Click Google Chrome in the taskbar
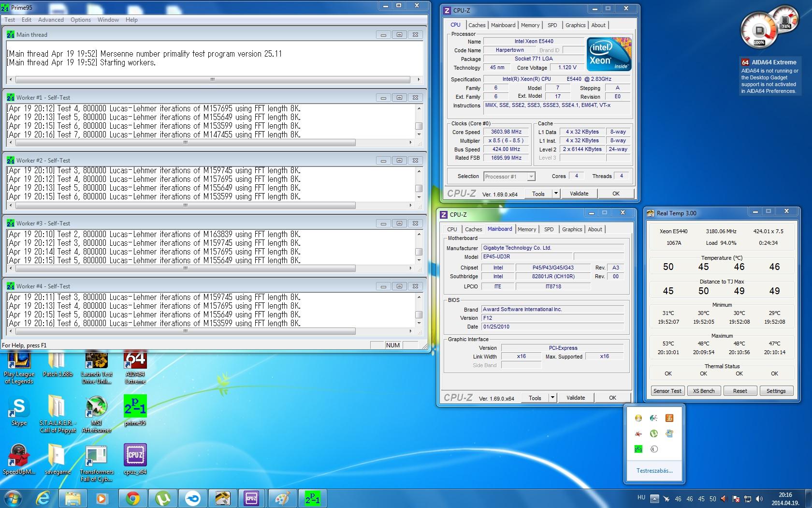Image resolution: width=812 pixels, height=508 pixels. pyautogui.click(x=133, y=498)
